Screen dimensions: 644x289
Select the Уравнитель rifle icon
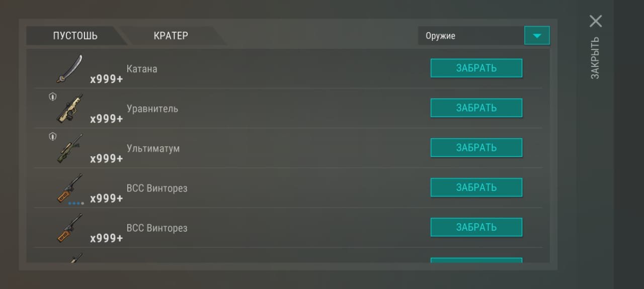tap(69, 109)
